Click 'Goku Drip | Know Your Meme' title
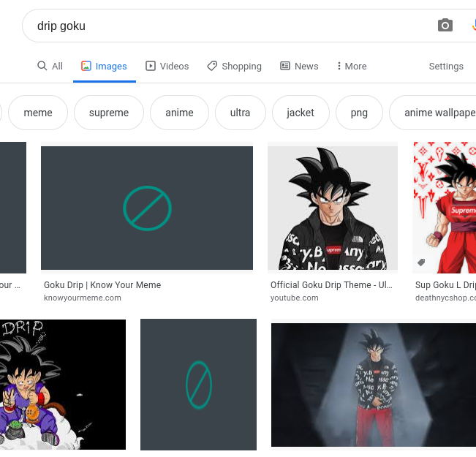Screen dimensions: 476x457 click(x=102, y=285)
